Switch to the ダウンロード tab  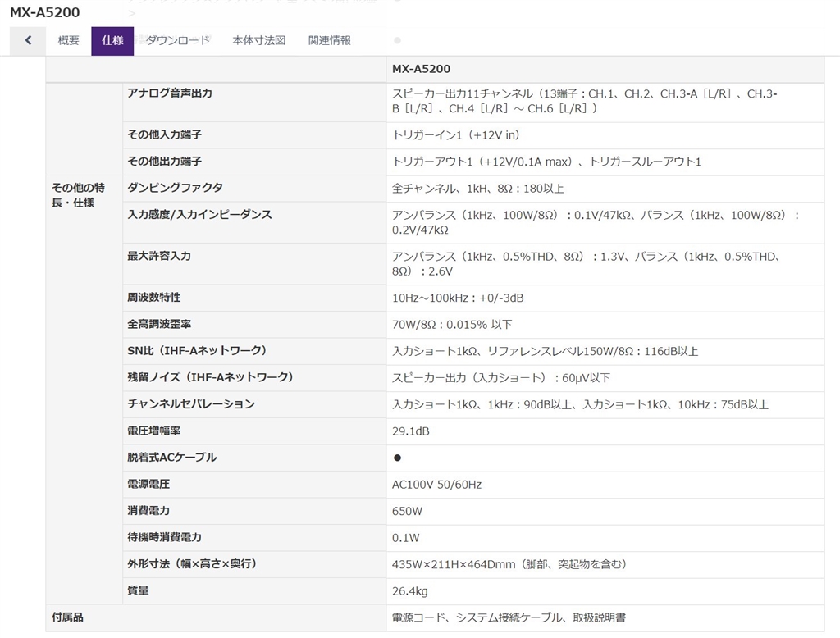coord(178,40)
